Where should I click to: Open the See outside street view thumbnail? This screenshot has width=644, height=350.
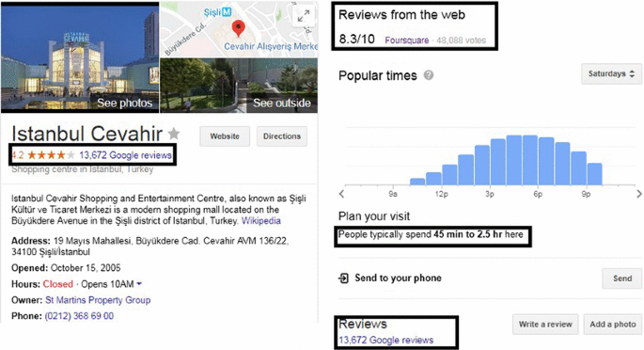pyautogui.click(x=239, y=86)
